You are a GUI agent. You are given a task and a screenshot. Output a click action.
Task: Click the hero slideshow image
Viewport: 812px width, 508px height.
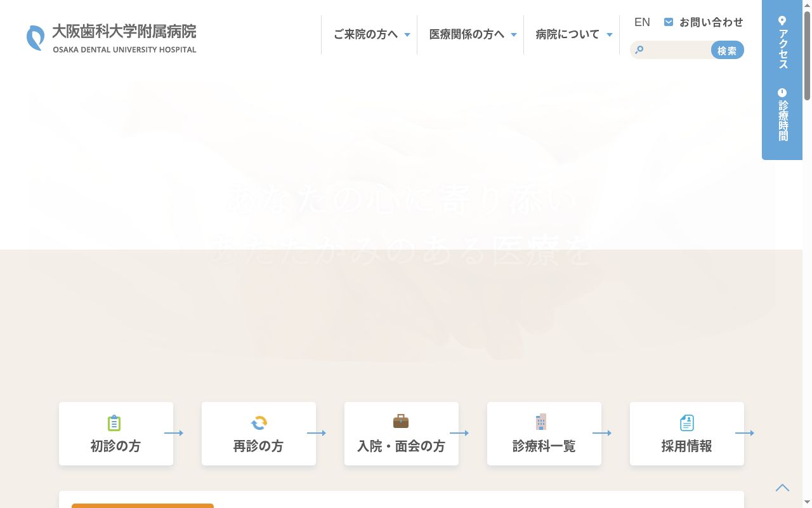401,221
